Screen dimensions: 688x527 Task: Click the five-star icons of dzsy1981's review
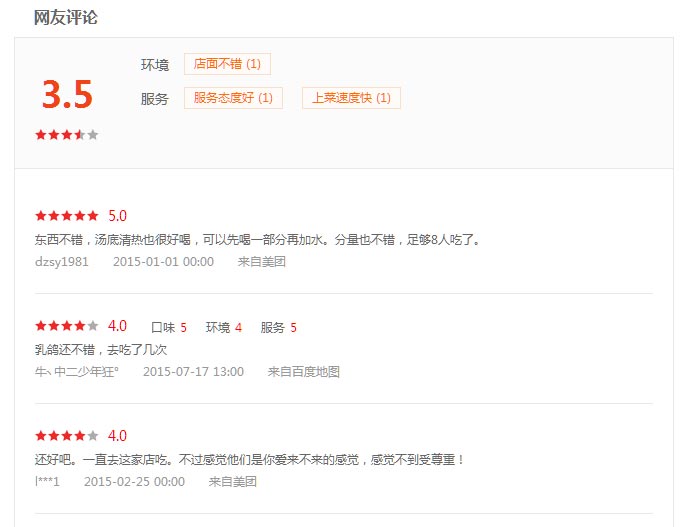click(67, 215)
